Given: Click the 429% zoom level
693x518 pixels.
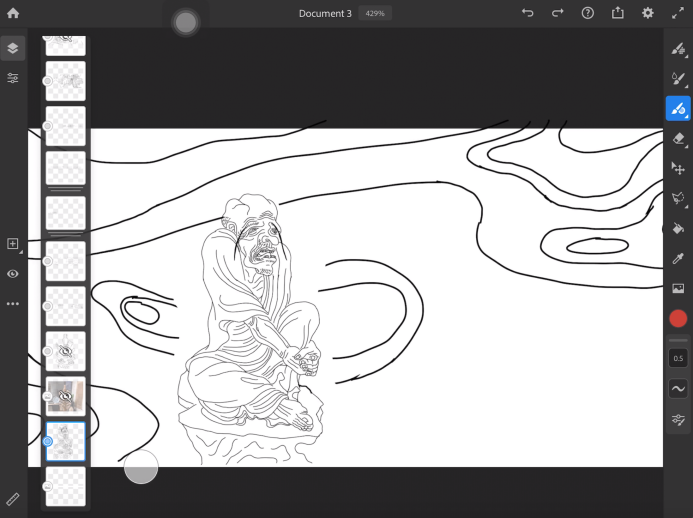Looking at the screenshot, I should coord(375,13).
